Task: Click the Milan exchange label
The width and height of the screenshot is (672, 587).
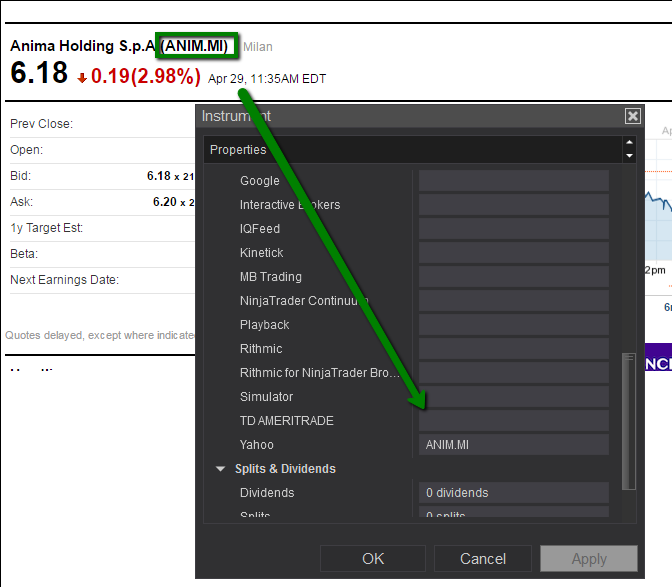Action: pos(258,47)
